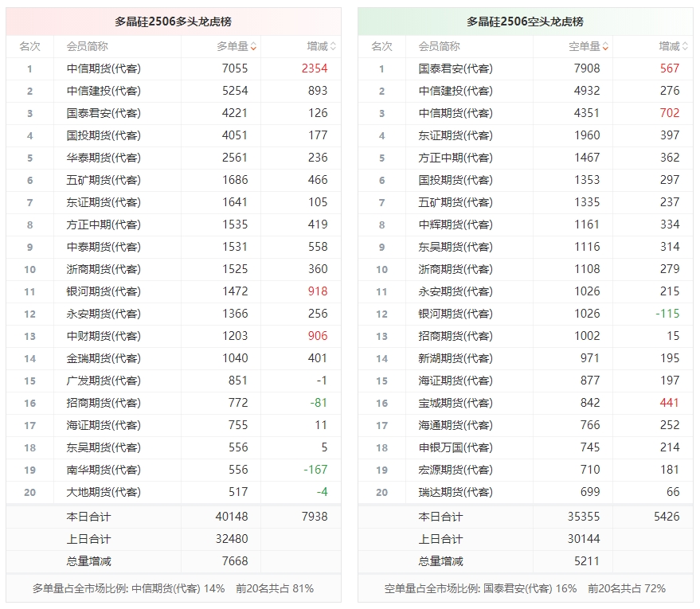Click green change value -115

667,314
